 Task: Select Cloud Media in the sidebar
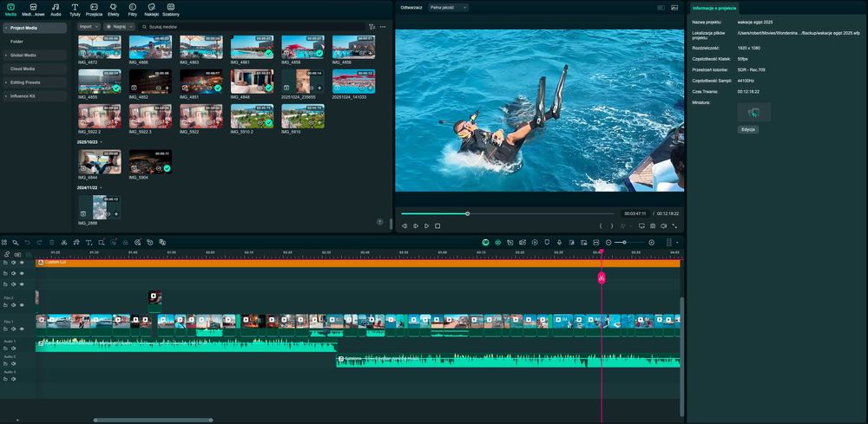pyautogui.click(x=33, y=69)
